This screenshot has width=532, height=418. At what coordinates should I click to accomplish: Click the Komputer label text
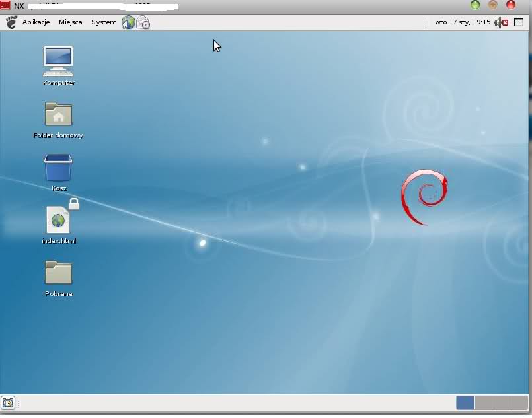tap(59, 83)
